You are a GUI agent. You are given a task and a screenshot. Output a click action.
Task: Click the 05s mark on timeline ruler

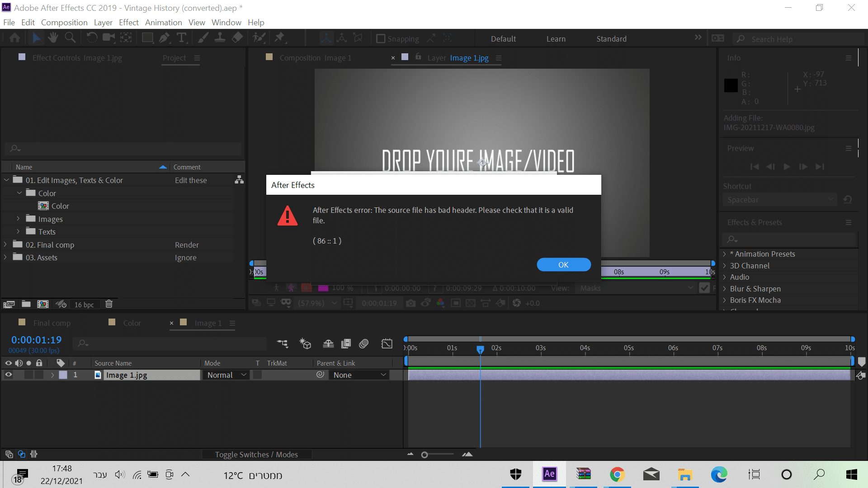(x=629, y=348)
